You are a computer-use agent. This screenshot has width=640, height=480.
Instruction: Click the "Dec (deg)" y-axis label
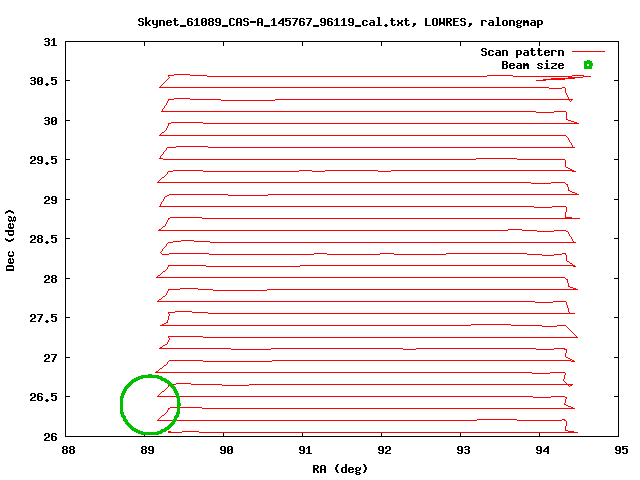(11, 239)
